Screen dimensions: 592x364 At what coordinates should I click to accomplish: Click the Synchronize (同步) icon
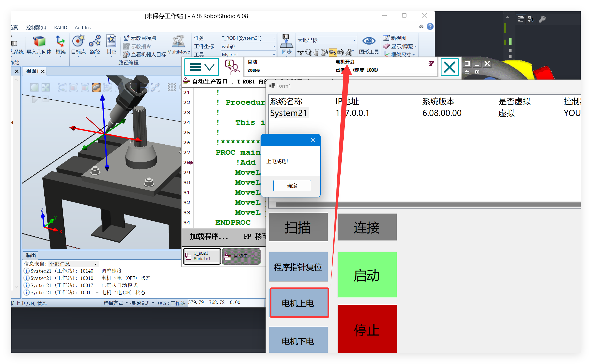286,45
